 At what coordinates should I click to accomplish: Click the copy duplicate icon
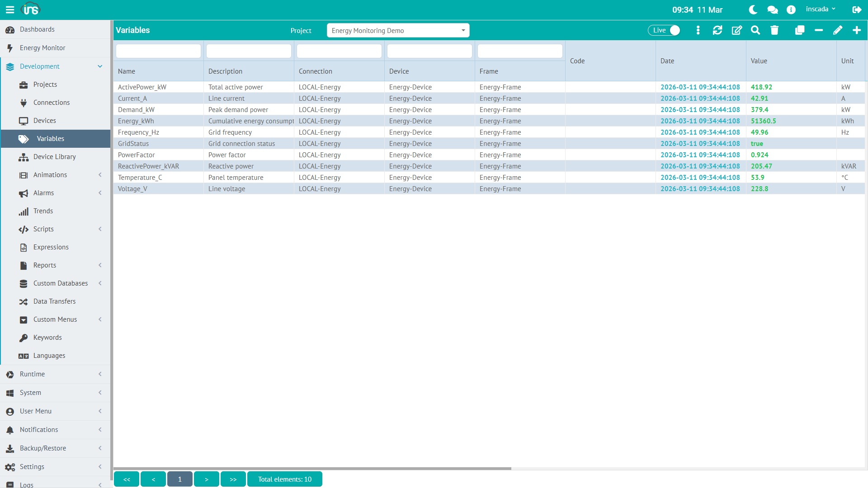799,30
